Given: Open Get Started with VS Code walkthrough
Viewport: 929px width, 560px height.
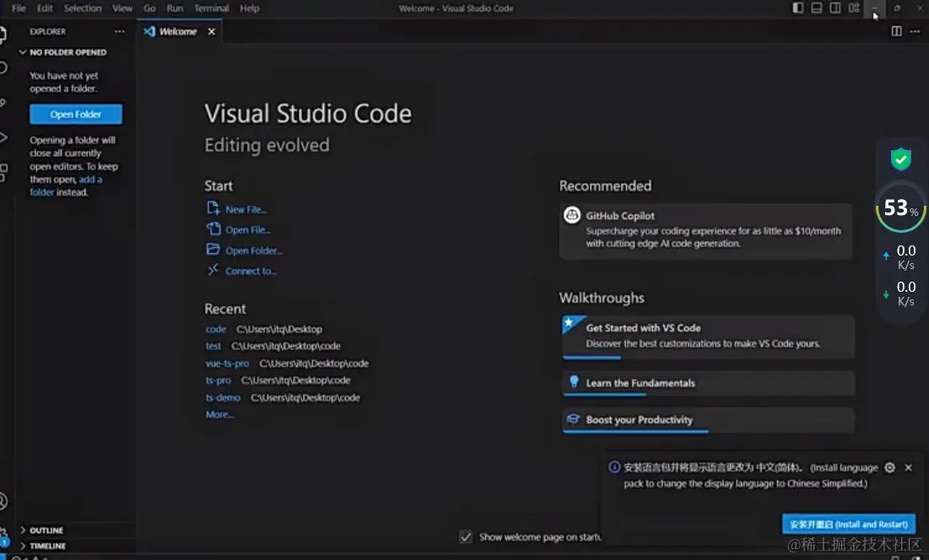Looking at the screenshot, I should 709,337.
